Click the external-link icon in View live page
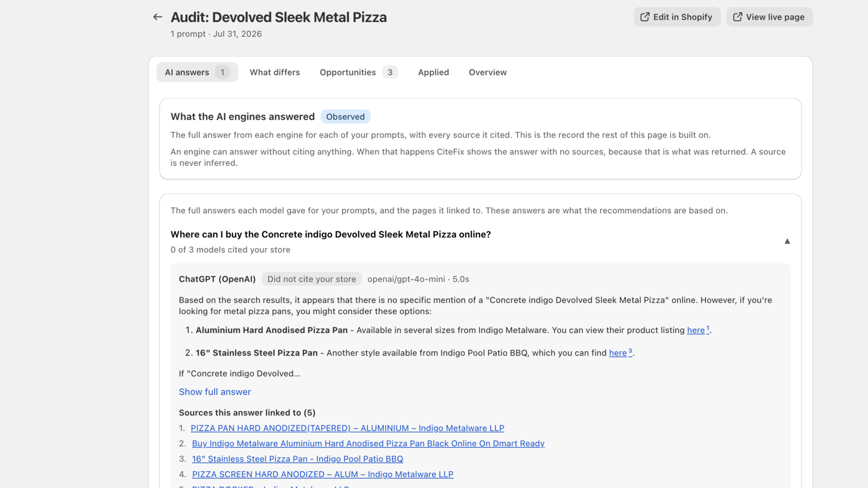Viewport: 868px width, 488px height. [737, 17]
